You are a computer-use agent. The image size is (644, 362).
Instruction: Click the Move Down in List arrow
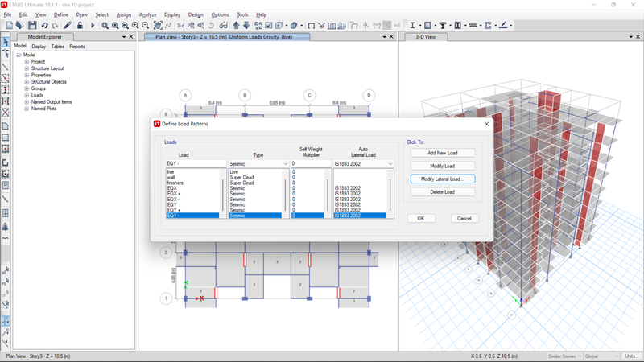click(x=246, y=26)
